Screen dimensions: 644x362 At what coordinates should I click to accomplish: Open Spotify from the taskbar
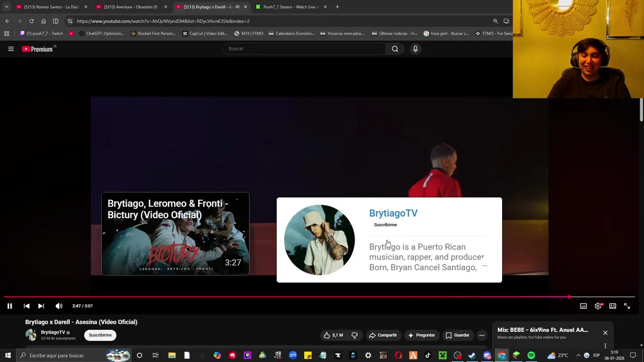[531, 355]
